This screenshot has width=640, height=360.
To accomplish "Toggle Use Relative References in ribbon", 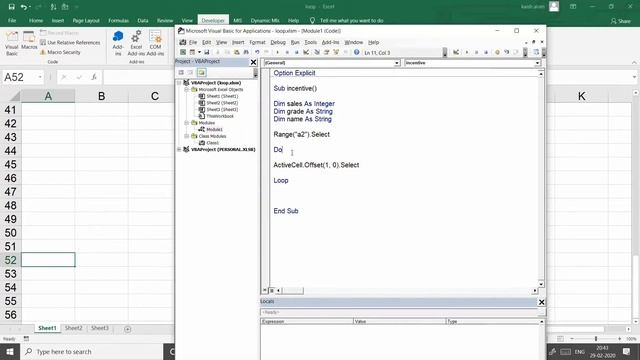I will click(x=70, y=42).
